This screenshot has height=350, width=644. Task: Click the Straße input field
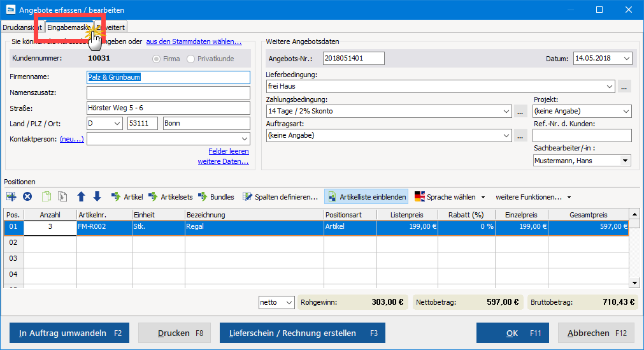point(168,108)
